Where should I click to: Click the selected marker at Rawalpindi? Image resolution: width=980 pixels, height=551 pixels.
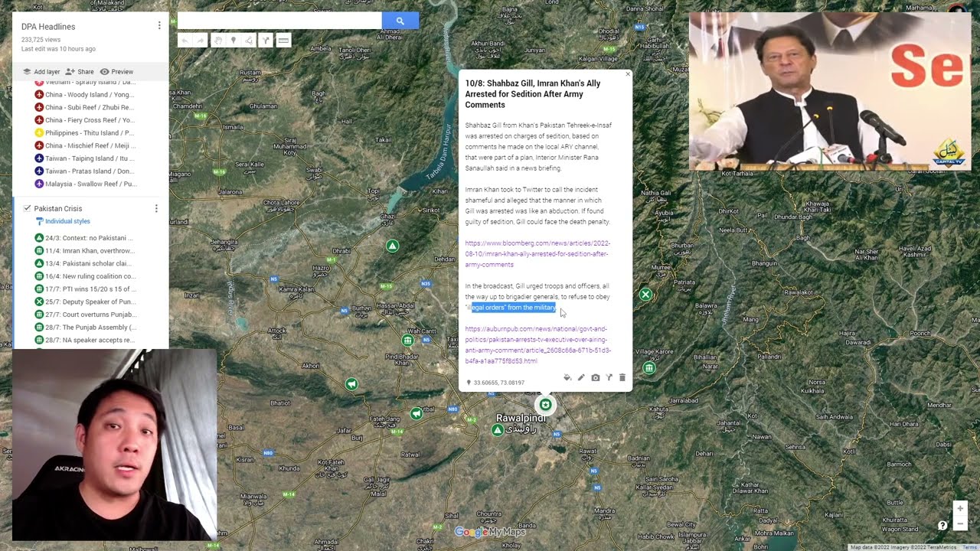click(545, 404)
